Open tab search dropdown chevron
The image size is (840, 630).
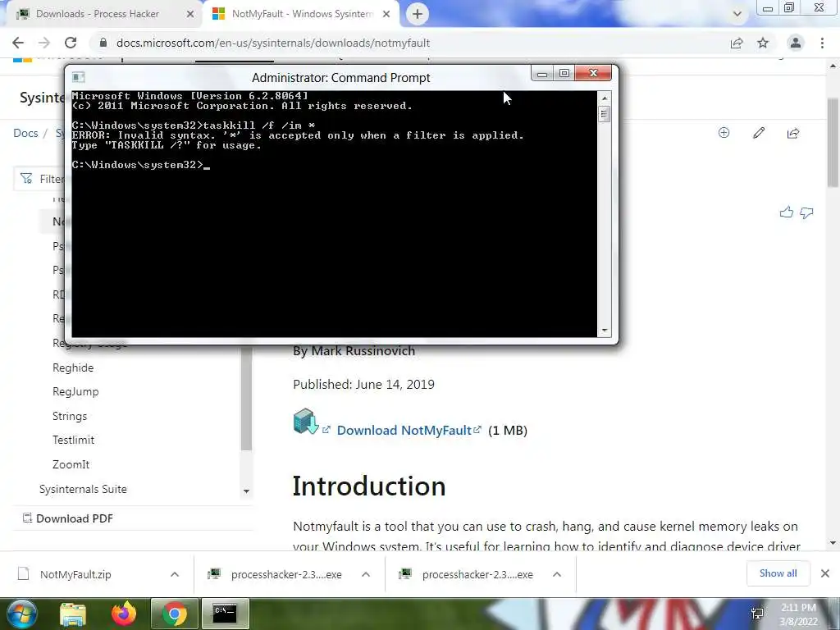click(x=737, y=14)
